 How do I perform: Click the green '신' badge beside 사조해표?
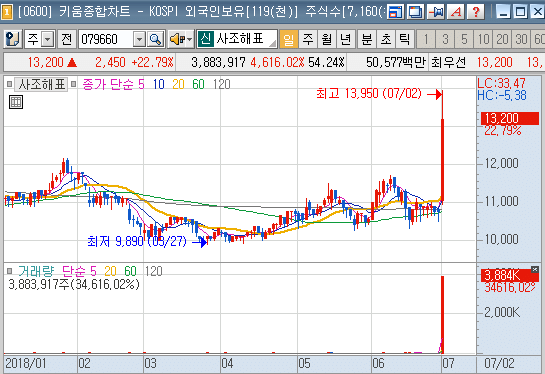205,39
